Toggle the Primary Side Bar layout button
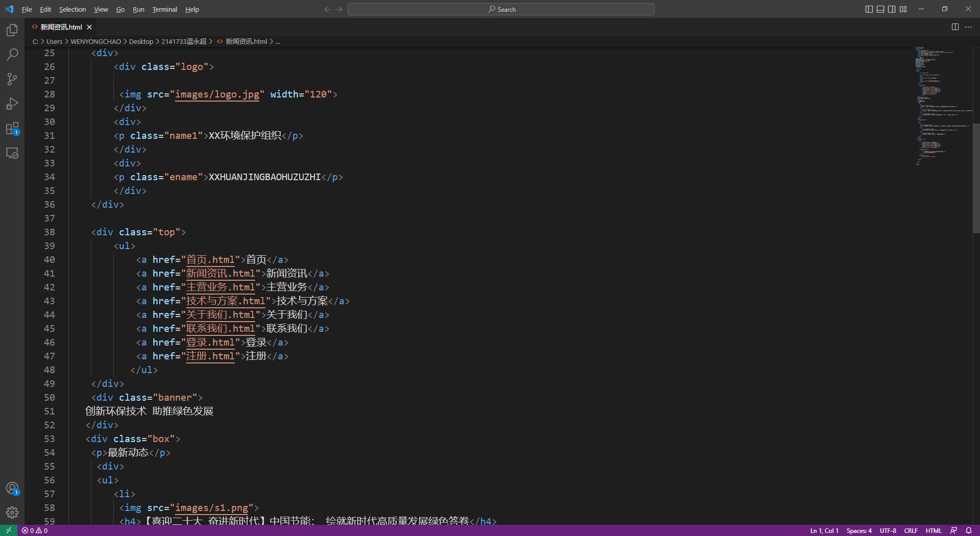The height and width of the screenshot is (536, 980). click(x=869, y=9)
